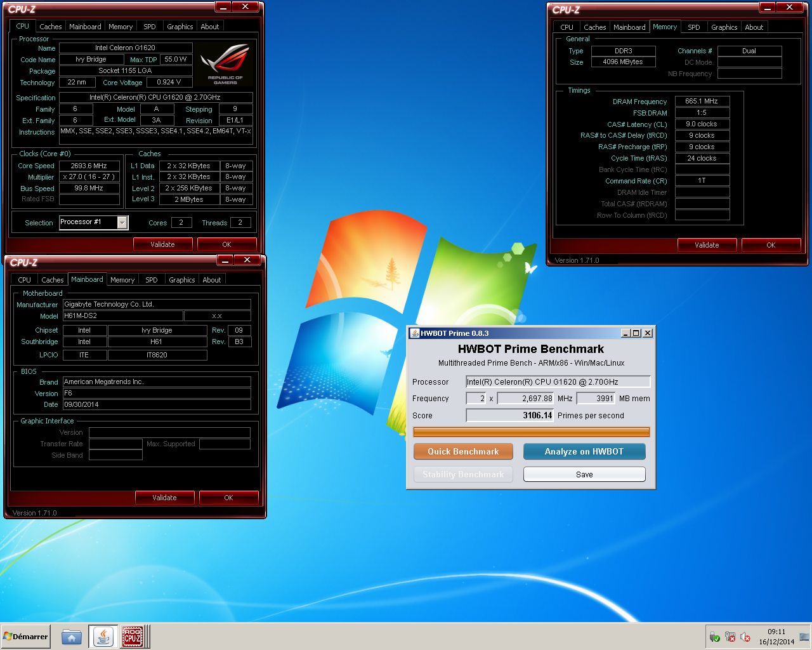
Task: Open SPD tab in CPU-Z CPU window
Action: click(150, 27)
